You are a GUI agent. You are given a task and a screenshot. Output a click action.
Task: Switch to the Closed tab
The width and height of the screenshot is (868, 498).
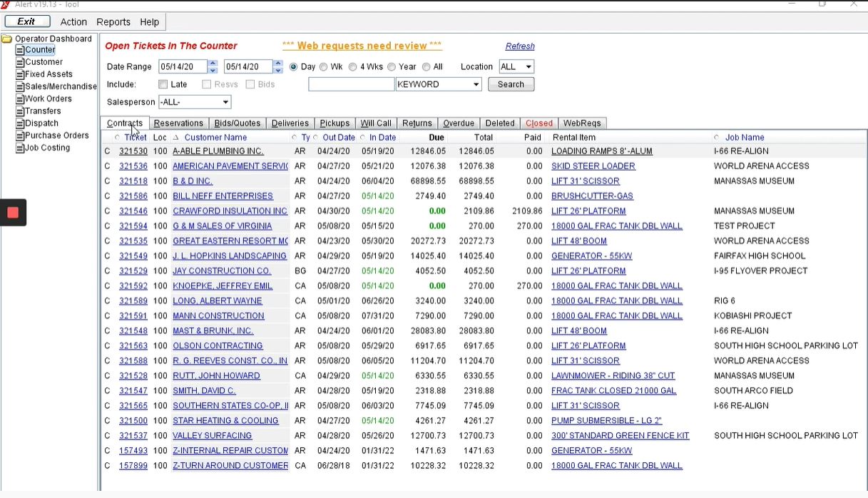pyautogui.click(x=539, y=123)
